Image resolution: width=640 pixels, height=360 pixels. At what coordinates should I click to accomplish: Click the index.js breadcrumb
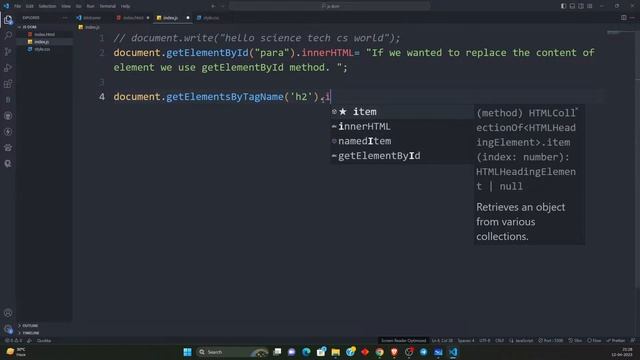pos(89,27)
